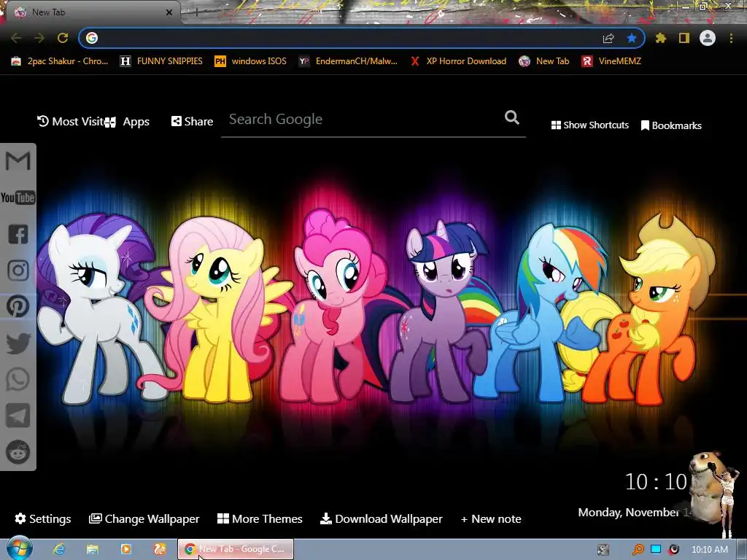Viewport: 747px width, 560px height.
Task: Select New Tab - Google Chrome taskbar button
Action: 236,549
